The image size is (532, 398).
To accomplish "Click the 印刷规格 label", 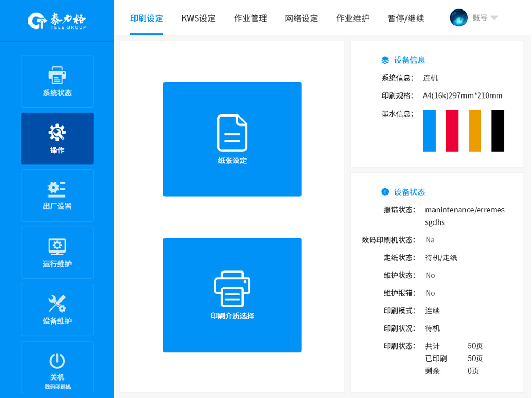I will pyautogui.click(x=398, y=96).
